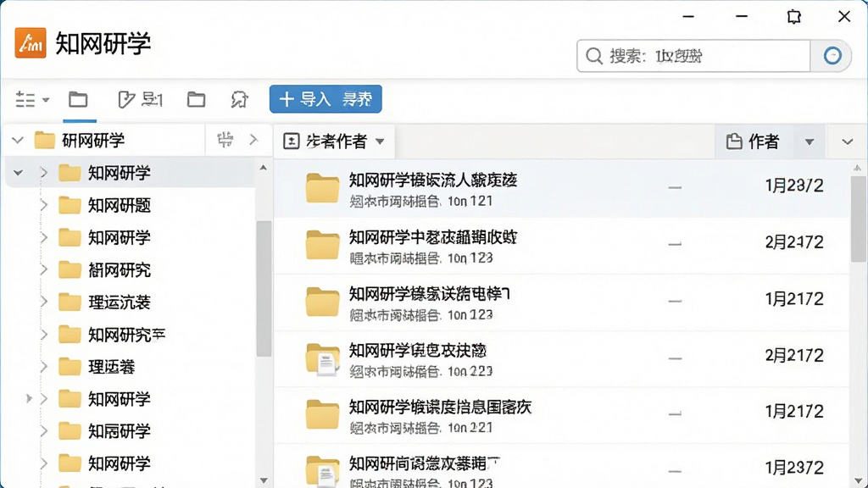Click the folder icon next to 知网研题
868x488 pixels.
click(70, 205)
